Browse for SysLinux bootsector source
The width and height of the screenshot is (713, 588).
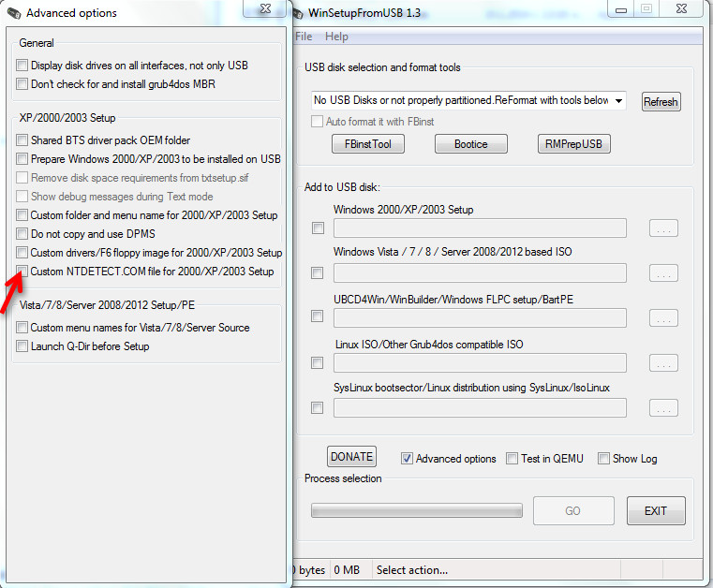[x=663, y=408]
